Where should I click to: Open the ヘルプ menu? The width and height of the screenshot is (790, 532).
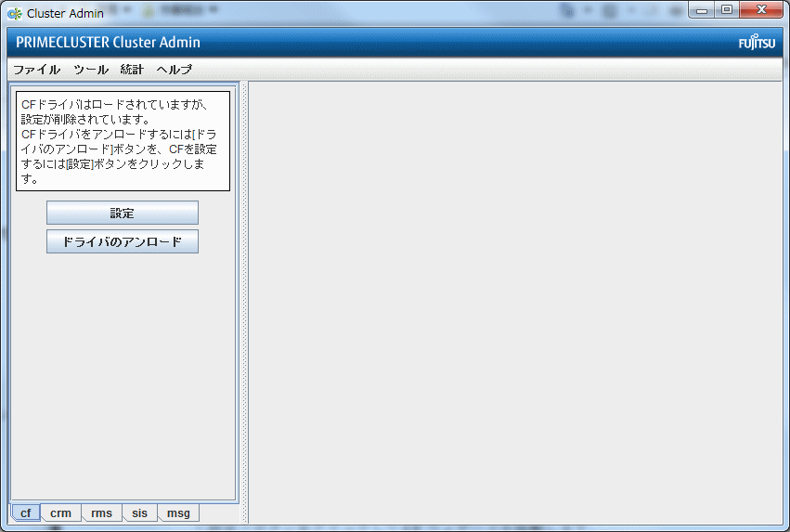174,70
